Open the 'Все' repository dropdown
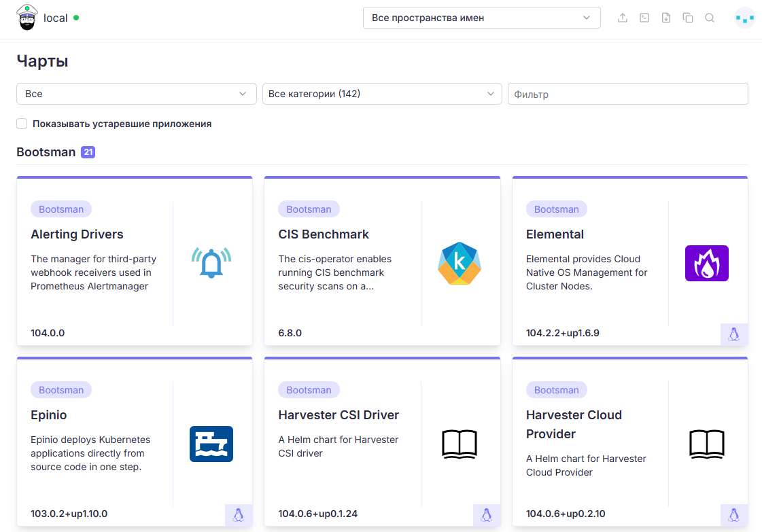This screenshot has height=532, width=762. point(137,94)
